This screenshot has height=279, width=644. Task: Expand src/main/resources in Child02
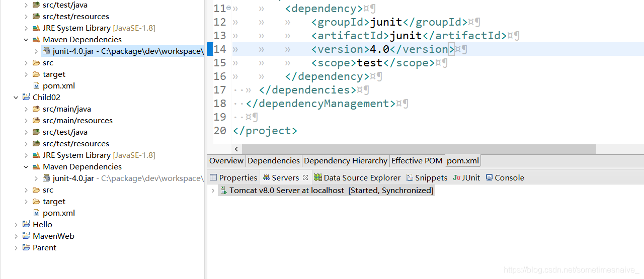tap(26, 120)
